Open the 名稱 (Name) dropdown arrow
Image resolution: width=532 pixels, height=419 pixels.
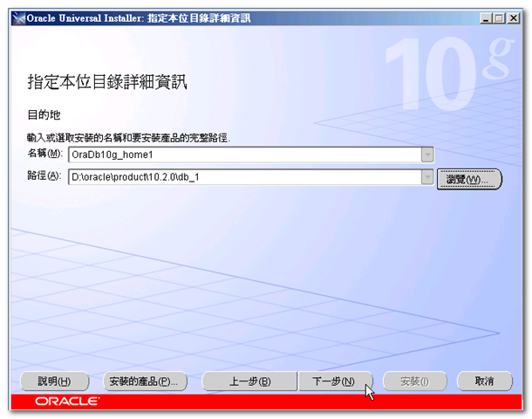click(x=427, y=155)
